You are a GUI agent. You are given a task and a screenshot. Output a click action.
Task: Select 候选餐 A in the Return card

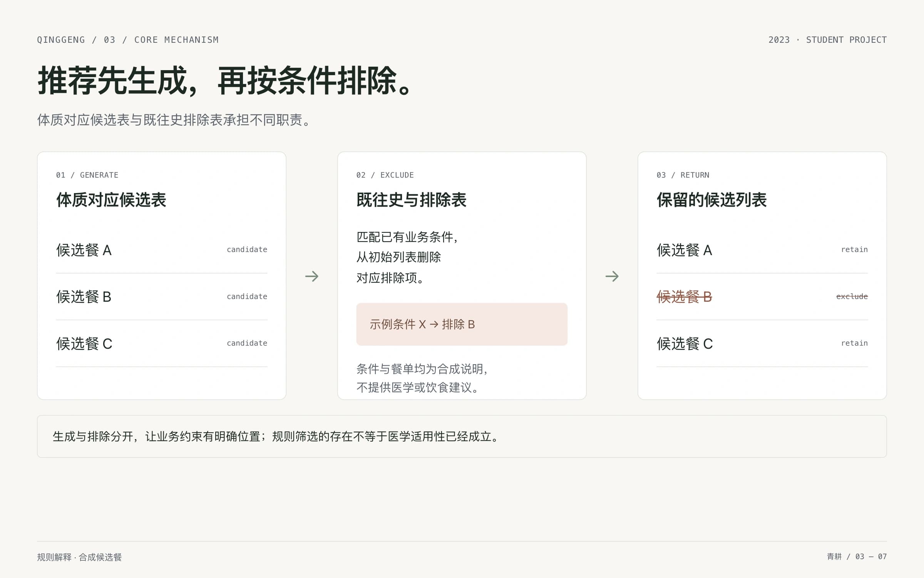(685, 250)
